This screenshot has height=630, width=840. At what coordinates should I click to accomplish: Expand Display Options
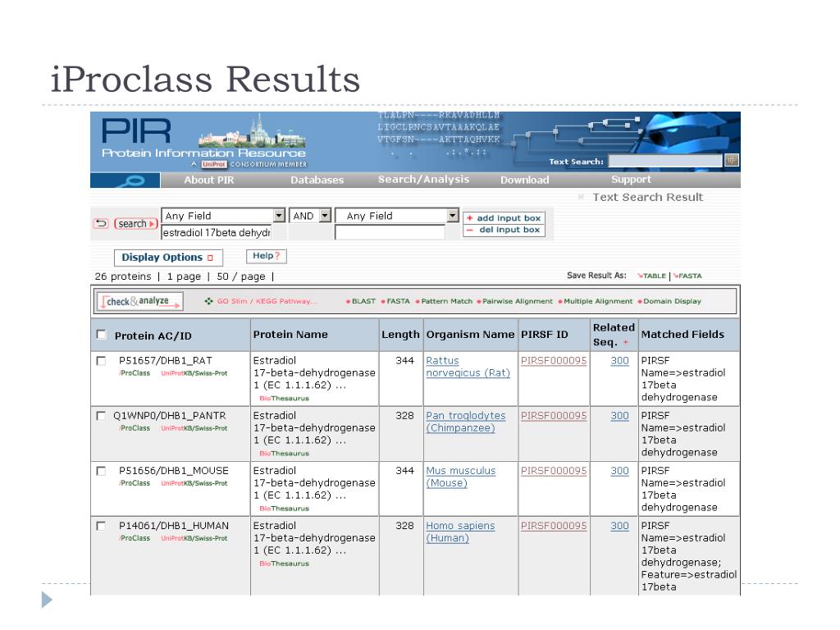[x=168, y=257]
